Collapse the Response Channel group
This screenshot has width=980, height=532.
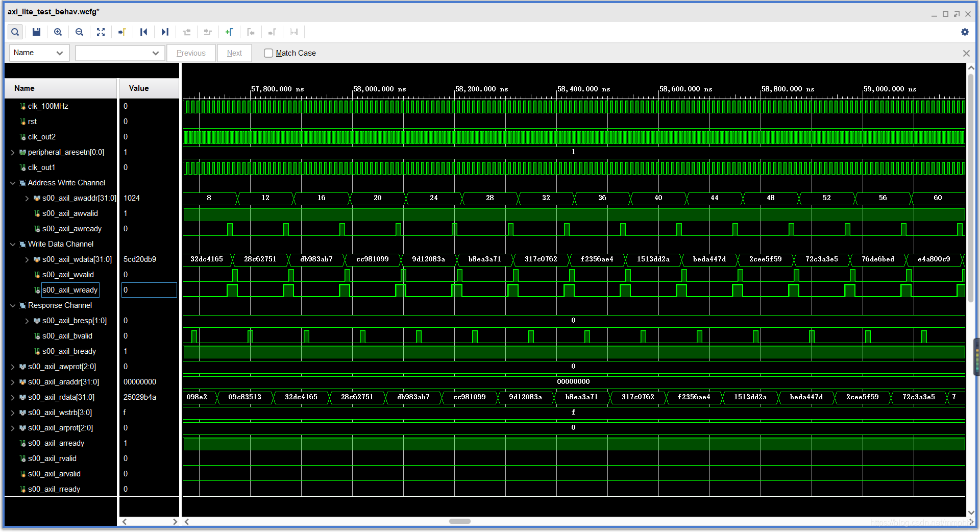(13, 305)
